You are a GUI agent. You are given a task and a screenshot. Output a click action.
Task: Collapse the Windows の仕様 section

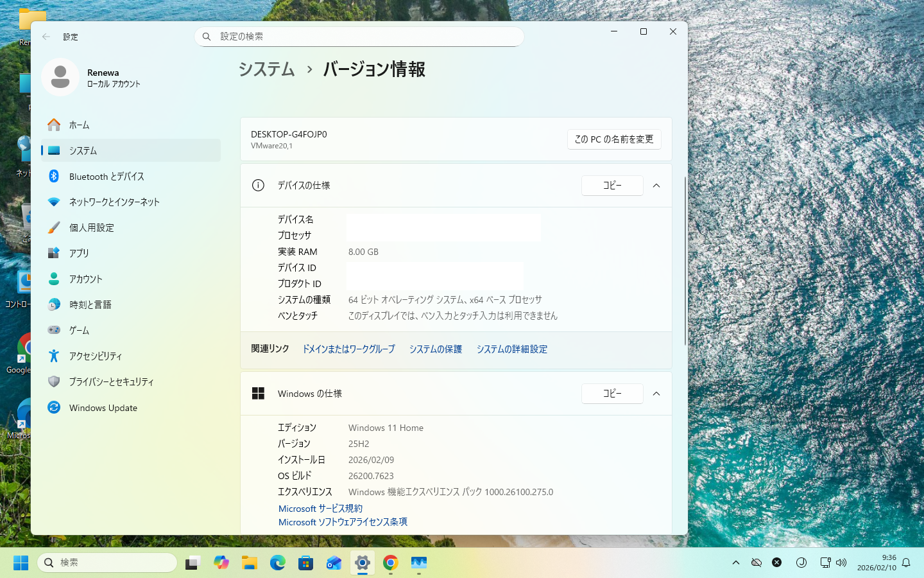[656, 394]
